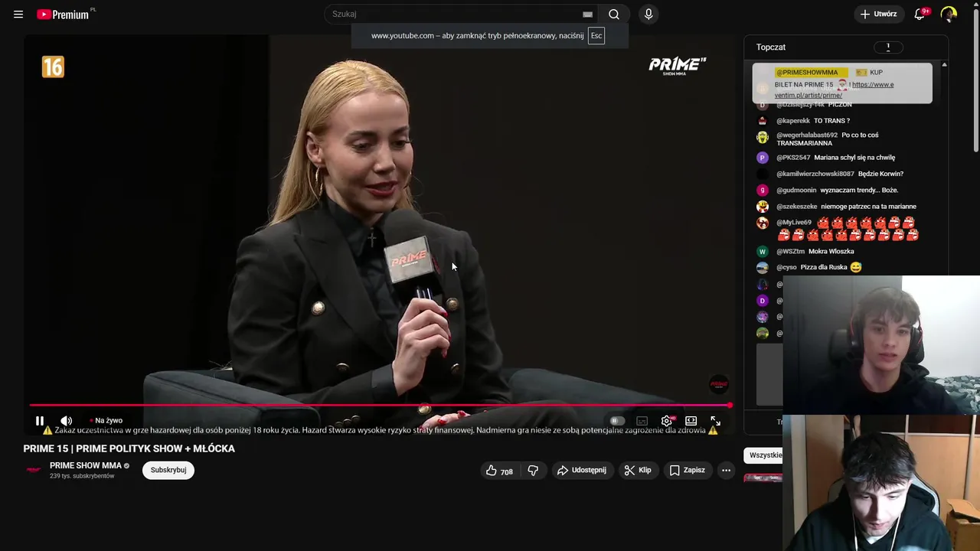Image resolution: width=980 pixels, height=551 pixels.
Task: Jump to live via Na żywo
Action: 106,420
